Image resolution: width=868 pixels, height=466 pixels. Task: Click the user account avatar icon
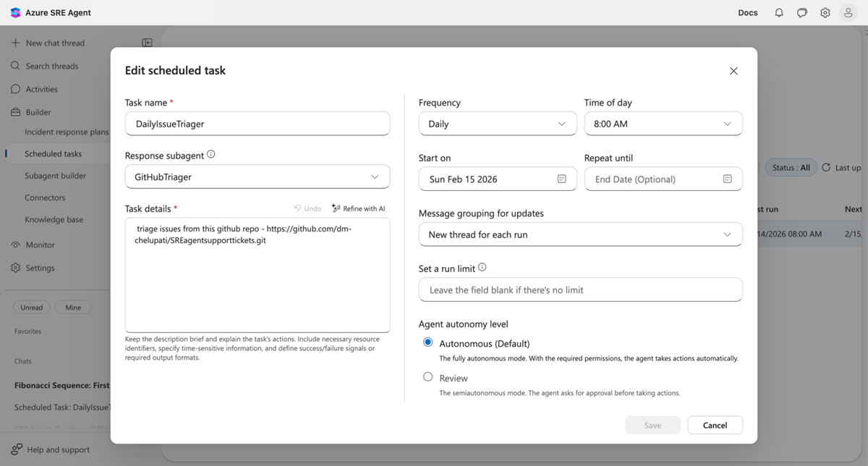[848, 13]
